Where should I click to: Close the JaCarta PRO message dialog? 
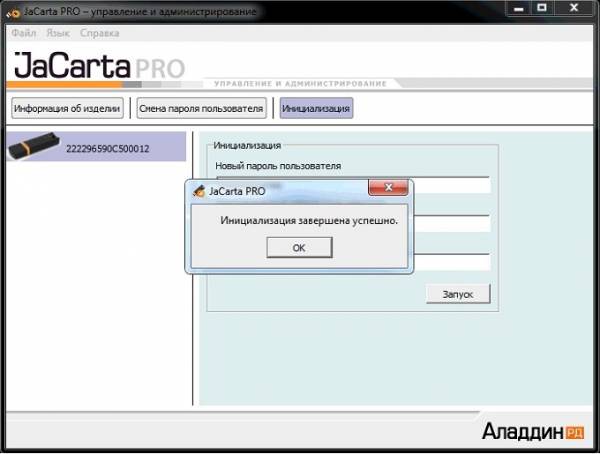click(x=388, y=187)
